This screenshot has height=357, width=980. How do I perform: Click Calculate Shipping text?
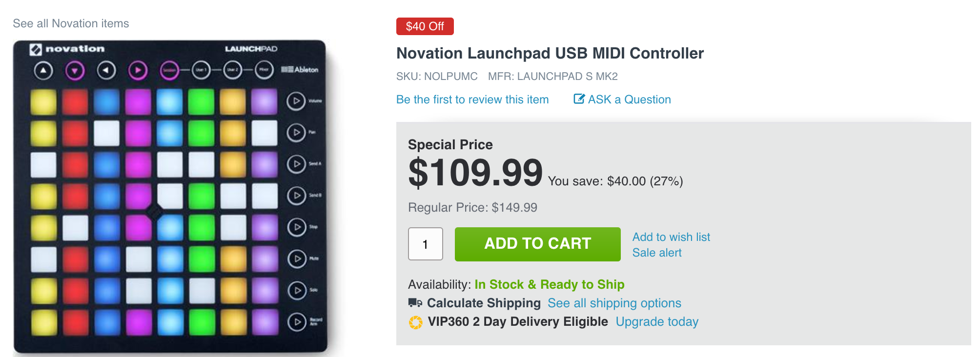pyautogui.click(x=484, y=303)
